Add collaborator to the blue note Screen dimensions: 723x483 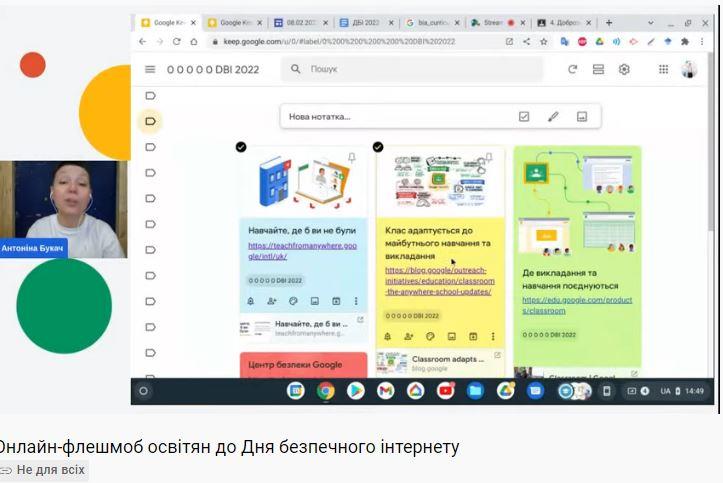point(272,301)
